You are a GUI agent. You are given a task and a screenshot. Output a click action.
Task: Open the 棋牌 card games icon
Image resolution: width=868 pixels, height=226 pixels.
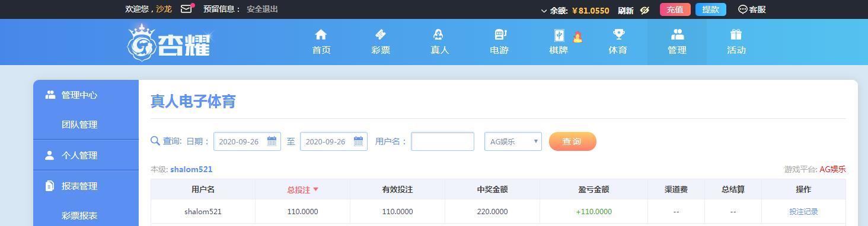click(x=559, y=35)
